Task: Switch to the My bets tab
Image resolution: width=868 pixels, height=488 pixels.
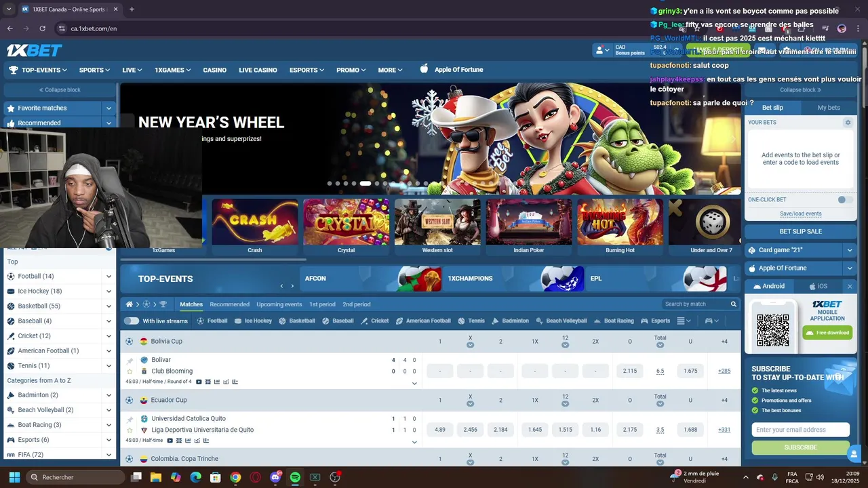Action: pyautogui.click(x=828, y=108)
